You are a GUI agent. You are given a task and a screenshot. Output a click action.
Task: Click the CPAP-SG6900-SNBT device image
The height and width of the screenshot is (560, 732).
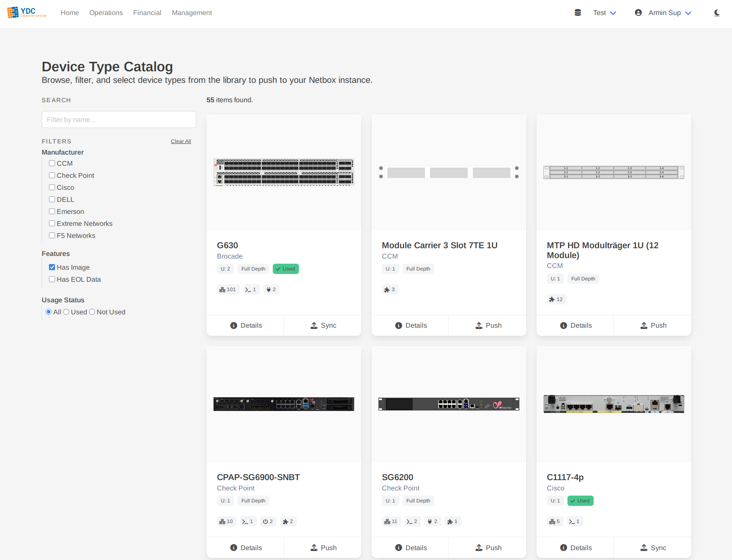[284, 404]
